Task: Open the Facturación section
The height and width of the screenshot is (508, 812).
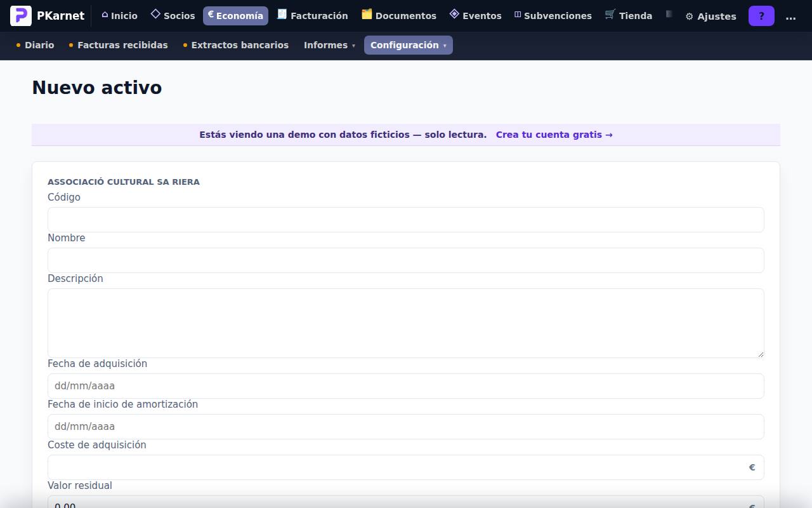Action: click(313, 16)
